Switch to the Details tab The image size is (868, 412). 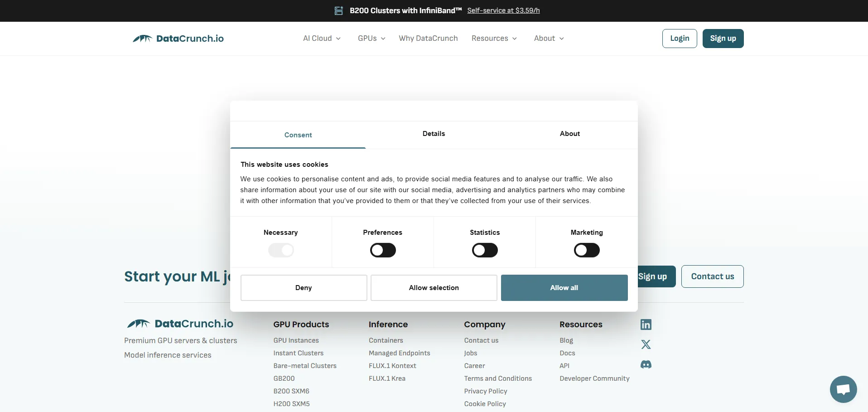434,134
